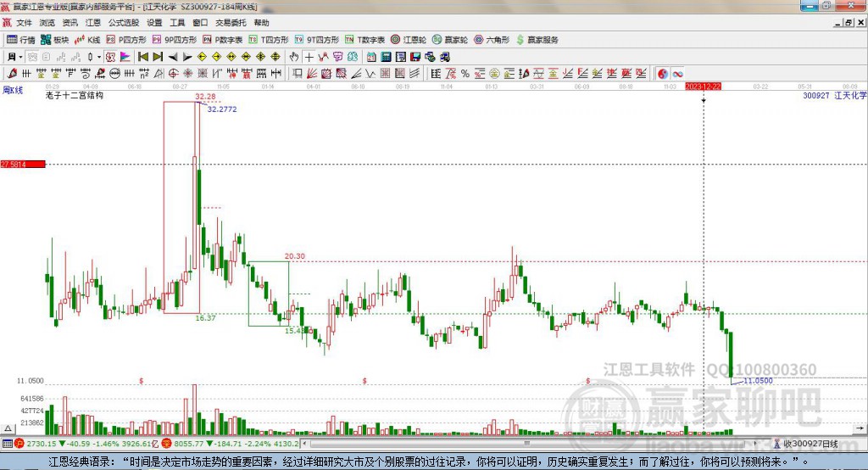868x470 pixels.
Task: Select the Gann fan lines tool
Action: point(312,73)
